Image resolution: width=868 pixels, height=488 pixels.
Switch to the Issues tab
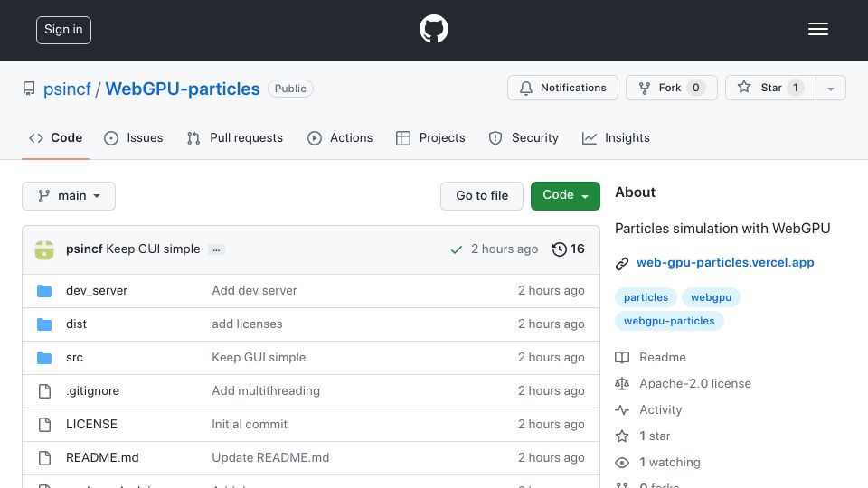click(134, 137)
